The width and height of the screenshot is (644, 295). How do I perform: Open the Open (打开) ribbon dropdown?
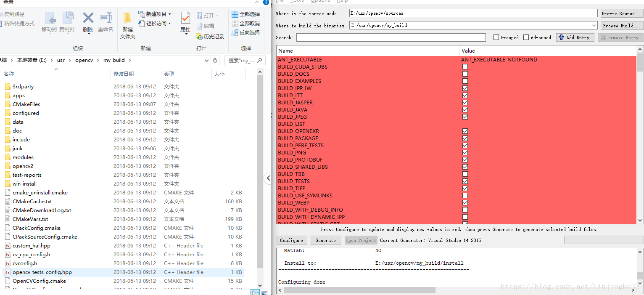click(207, 15)
